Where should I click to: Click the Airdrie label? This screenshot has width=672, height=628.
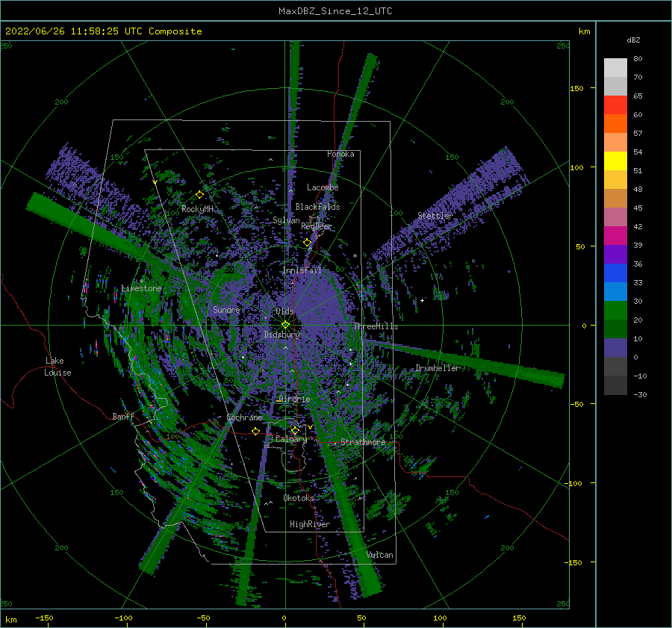click(294, 399)
